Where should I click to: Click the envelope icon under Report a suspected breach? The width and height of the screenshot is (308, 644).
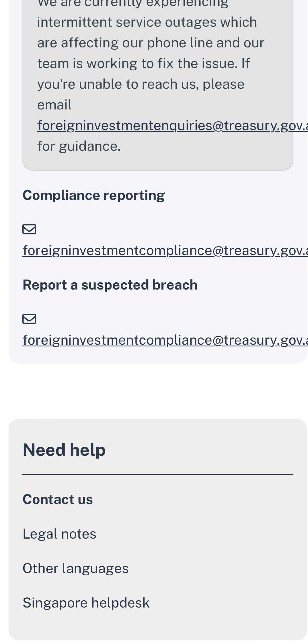click(x=29, y=319)
